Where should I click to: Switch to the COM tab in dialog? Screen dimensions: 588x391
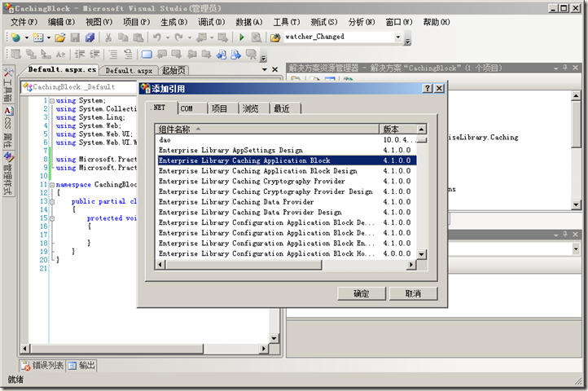pos(193,108)
